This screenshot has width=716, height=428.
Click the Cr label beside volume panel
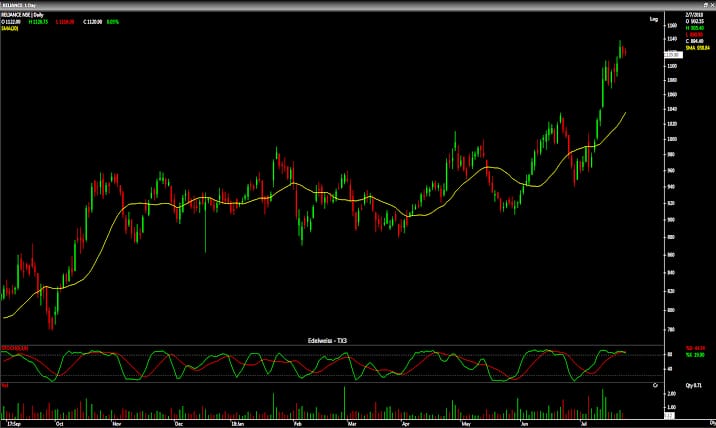click(x=654, y=384)
